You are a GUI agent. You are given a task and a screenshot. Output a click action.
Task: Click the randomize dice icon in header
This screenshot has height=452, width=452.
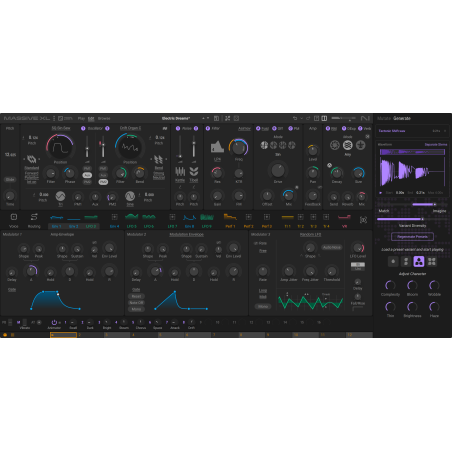point(236,118)
